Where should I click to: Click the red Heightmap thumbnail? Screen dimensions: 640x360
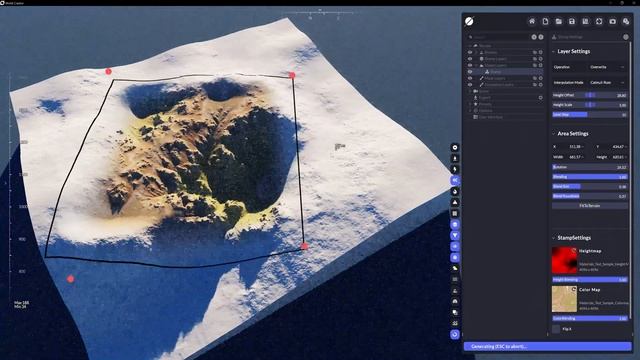[564, 260]
